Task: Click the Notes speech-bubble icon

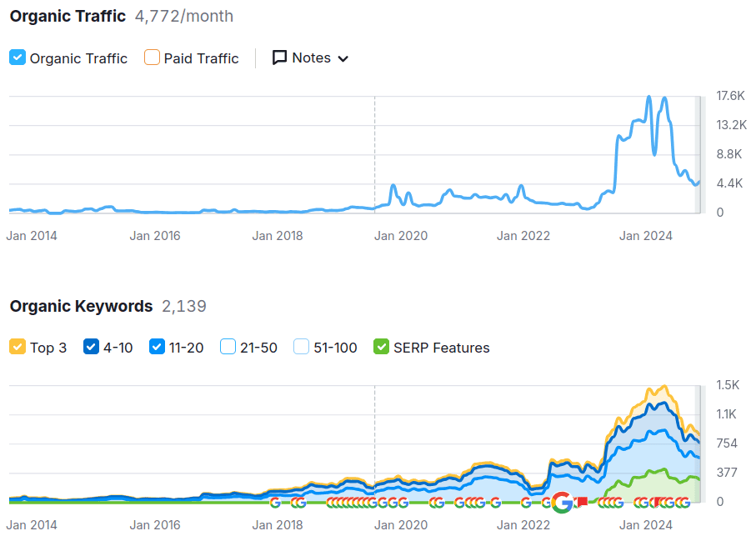Action: 280,58
